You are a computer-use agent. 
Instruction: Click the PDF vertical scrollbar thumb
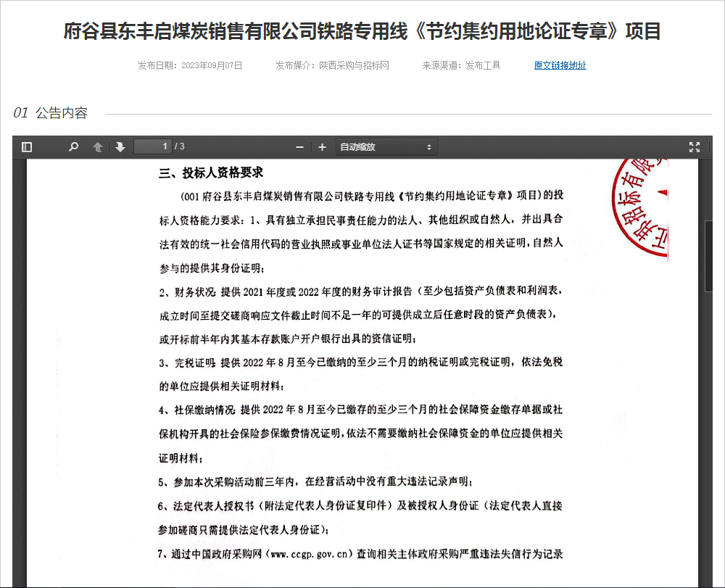click(x=708, y=256)
